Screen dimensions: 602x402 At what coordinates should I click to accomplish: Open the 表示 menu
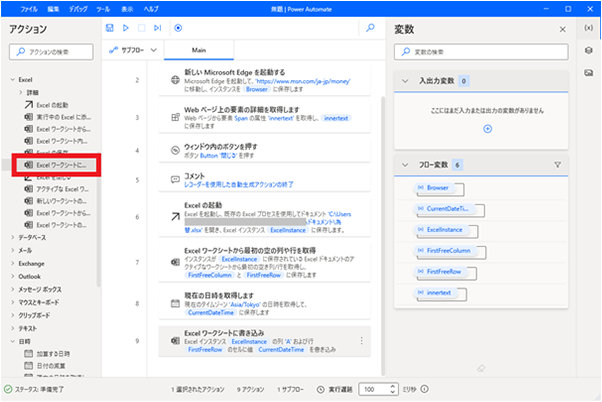click(x=127, y=9)
